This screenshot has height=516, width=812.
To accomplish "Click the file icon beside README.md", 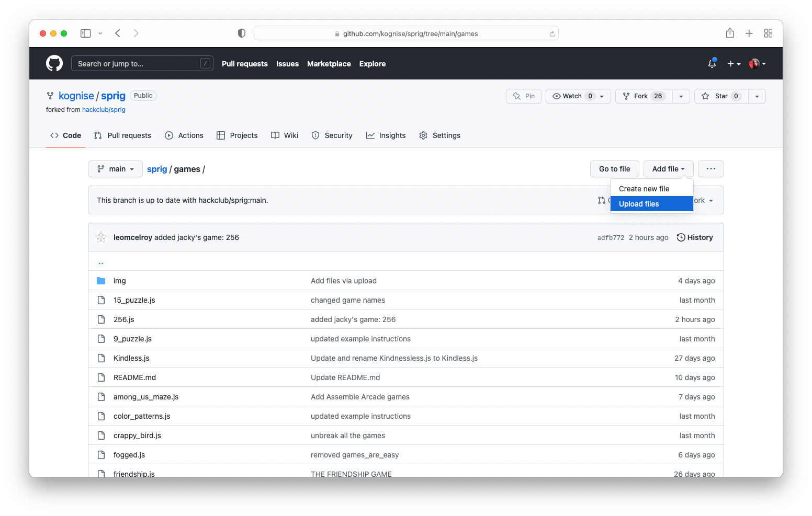I will 101,377.
